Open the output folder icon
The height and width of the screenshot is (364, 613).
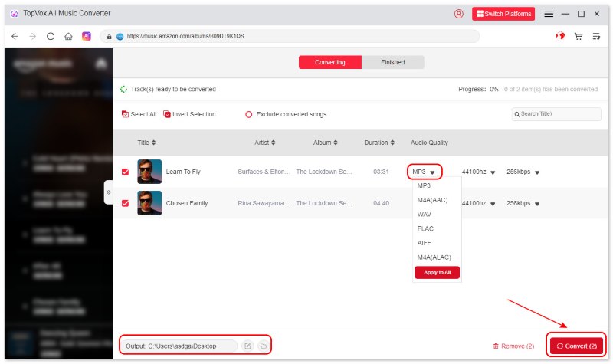[264, 346]
